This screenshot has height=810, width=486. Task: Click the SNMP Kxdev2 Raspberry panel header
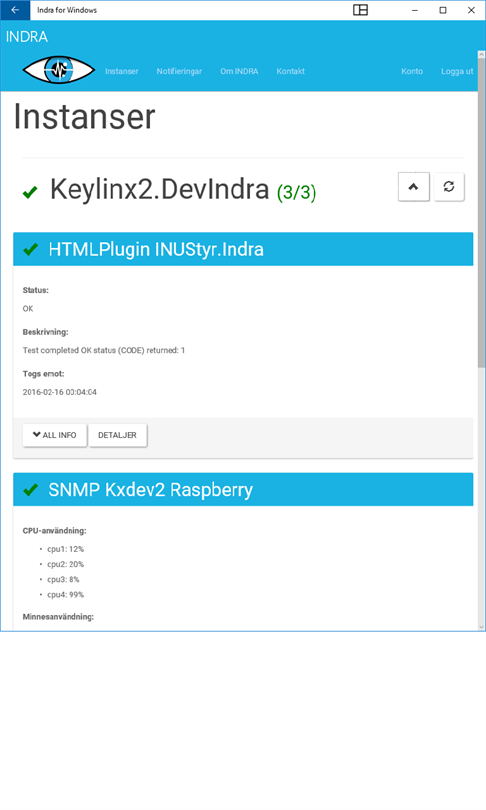pos(243,489)
